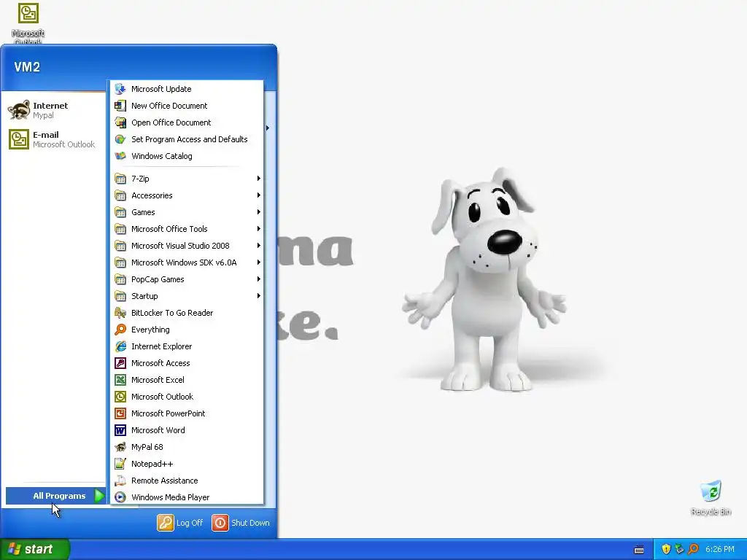Click 'Open Office Document' entry text
This screenshot has width=747, height=560.
(x=171, y=122)
